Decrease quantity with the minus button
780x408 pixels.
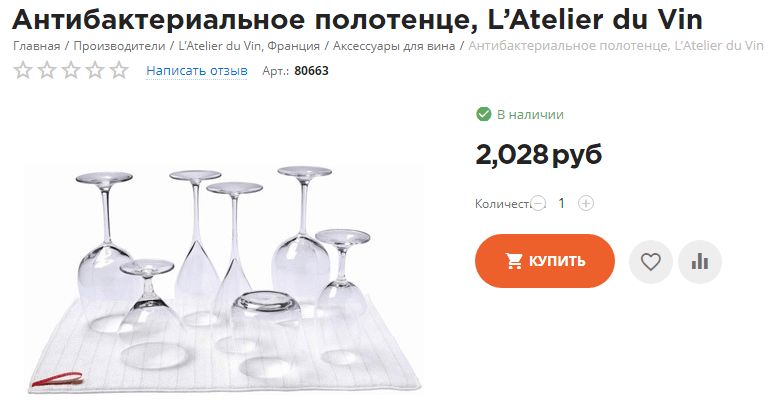pos(538,203)
